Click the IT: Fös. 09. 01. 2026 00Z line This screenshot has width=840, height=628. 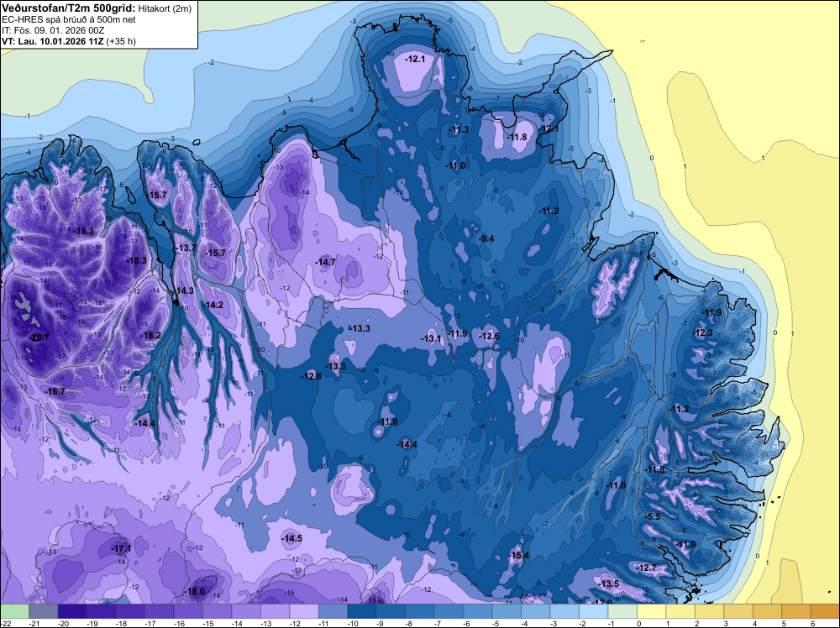point(55,29)
